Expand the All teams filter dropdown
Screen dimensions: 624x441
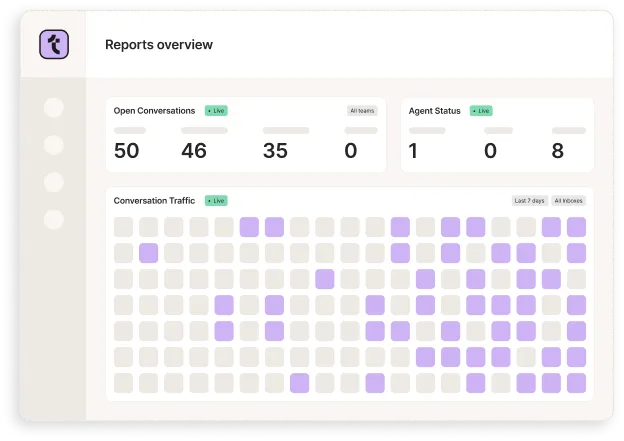click(362, 111)
